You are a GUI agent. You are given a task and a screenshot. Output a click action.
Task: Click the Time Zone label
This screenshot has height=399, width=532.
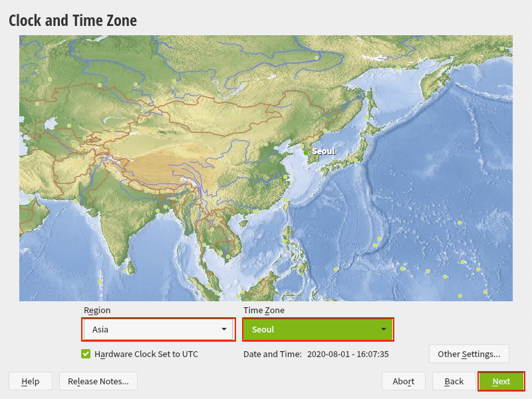click(263, 310)
